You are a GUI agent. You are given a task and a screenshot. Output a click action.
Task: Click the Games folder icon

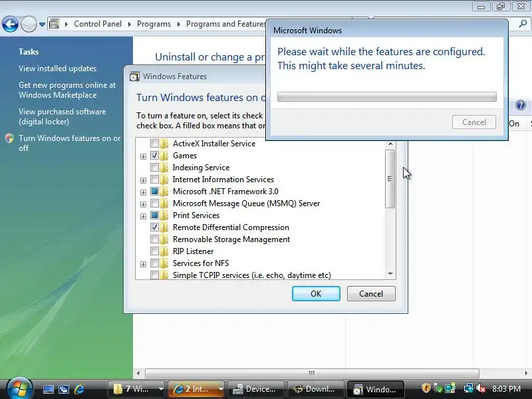(x=164, y=156)
